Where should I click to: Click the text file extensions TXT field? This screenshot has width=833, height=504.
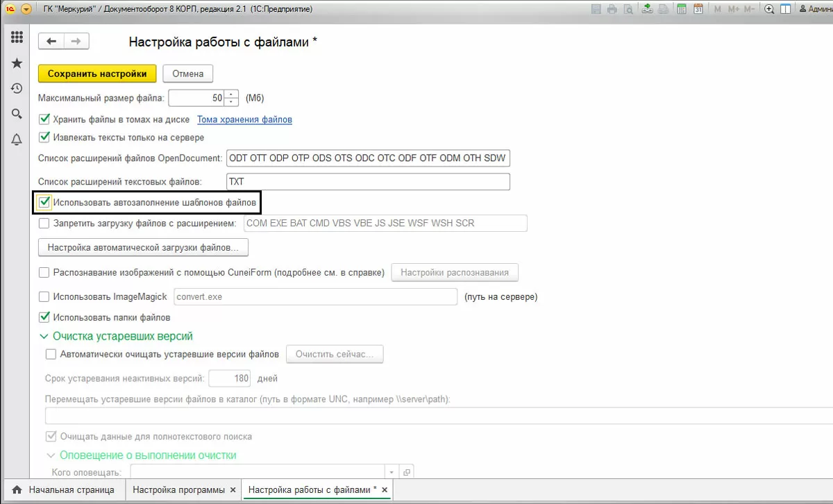pos(368,182)
